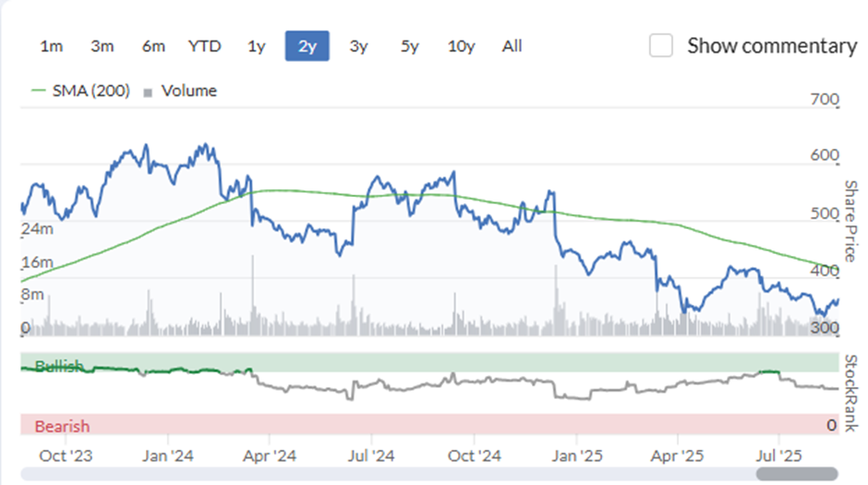Click the Share Price axis title
The height and width of the screenshot is (485, 868).
(x=850, y=221)
